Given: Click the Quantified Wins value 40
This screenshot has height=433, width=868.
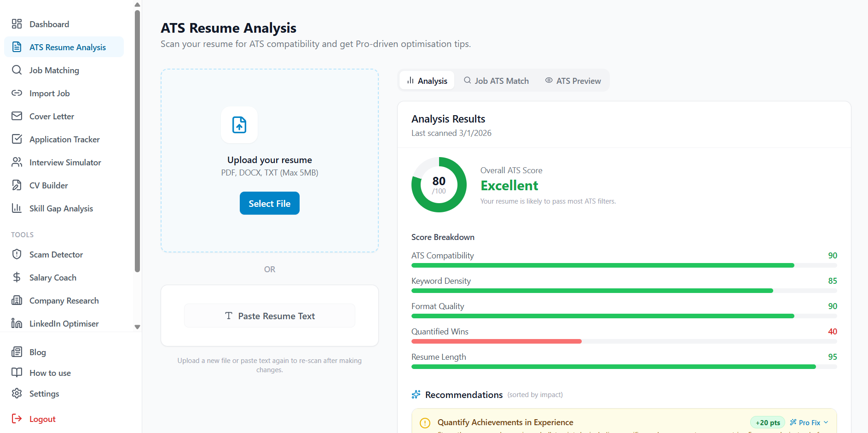Looking at the screenshot, I should coord(833,332).
